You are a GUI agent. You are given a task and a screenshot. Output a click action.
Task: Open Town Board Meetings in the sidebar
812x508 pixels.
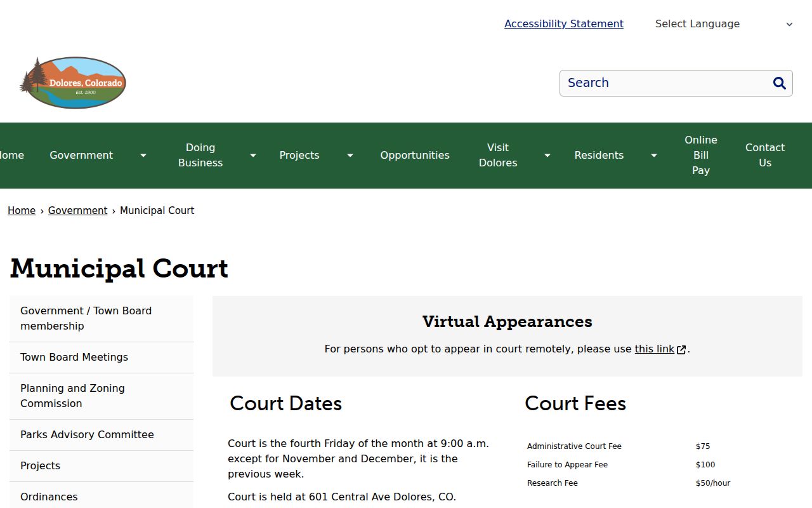tap(101, 358)
